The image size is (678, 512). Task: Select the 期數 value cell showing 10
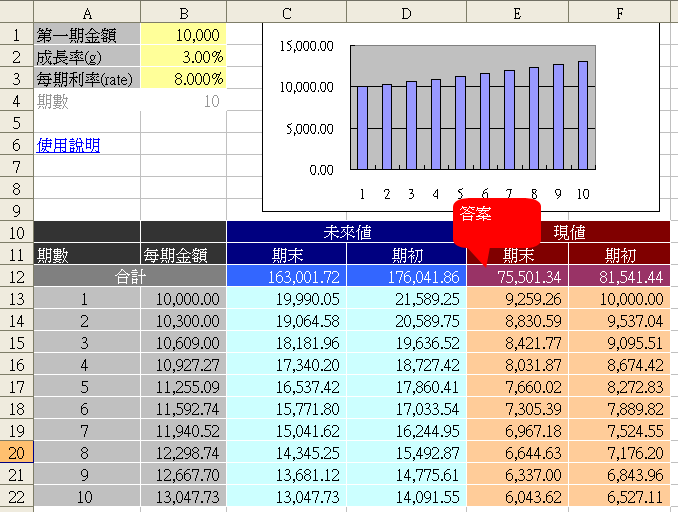point(183,101)
